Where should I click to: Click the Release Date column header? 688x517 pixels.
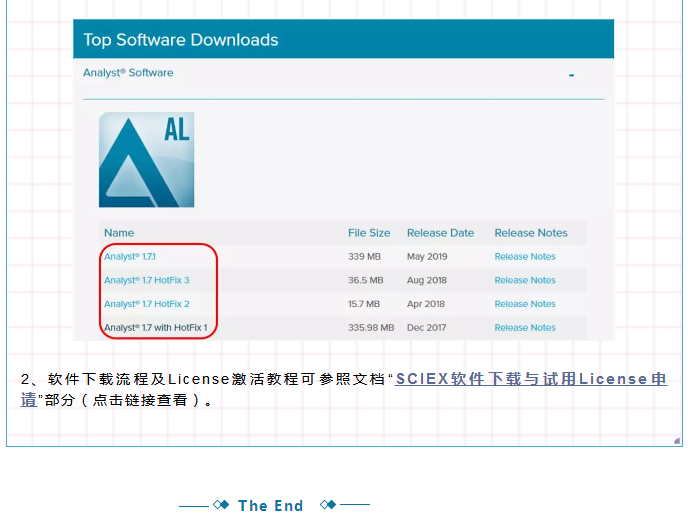[x=441, y=233]
